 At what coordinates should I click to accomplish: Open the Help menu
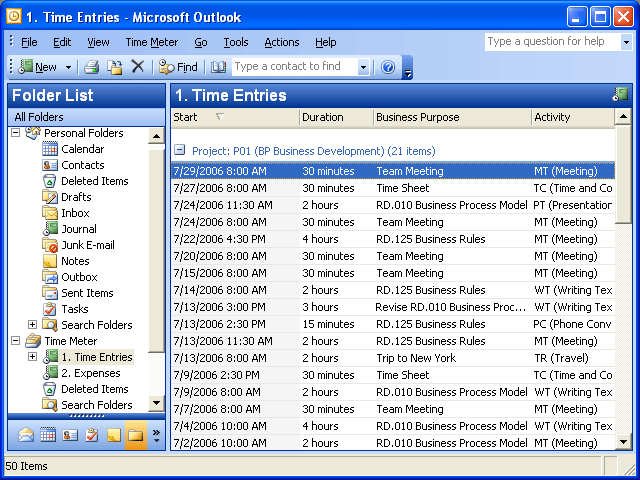(x=326, y=42)
